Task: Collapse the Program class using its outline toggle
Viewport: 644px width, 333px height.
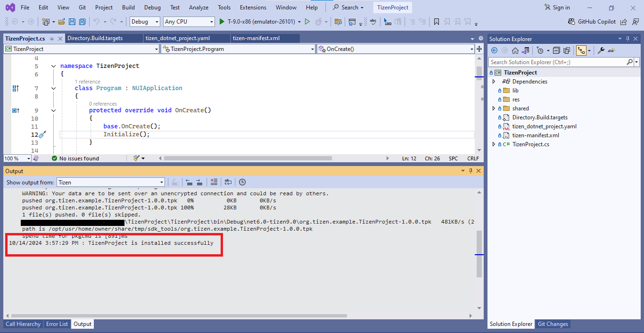Action: coord(53,88)
